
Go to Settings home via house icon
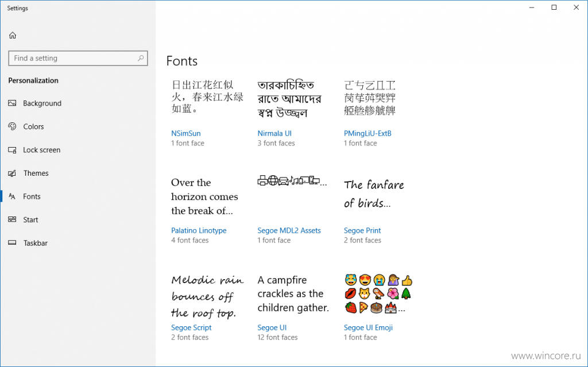(13, 35)
